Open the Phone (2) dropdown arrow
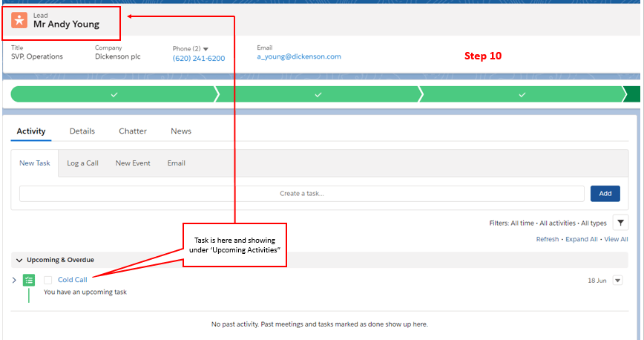644x340 pixels. coord(206,48)
